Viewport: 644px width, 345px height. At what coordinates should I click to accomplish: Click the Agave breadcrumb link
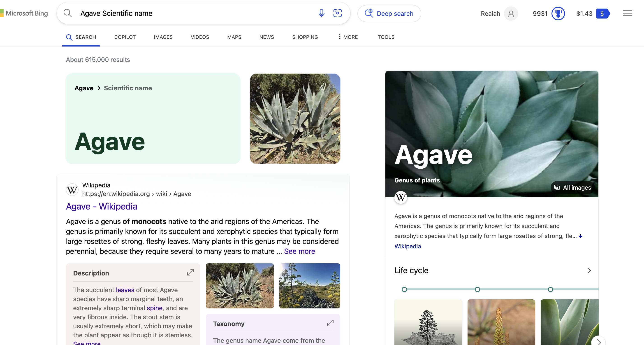84,88
